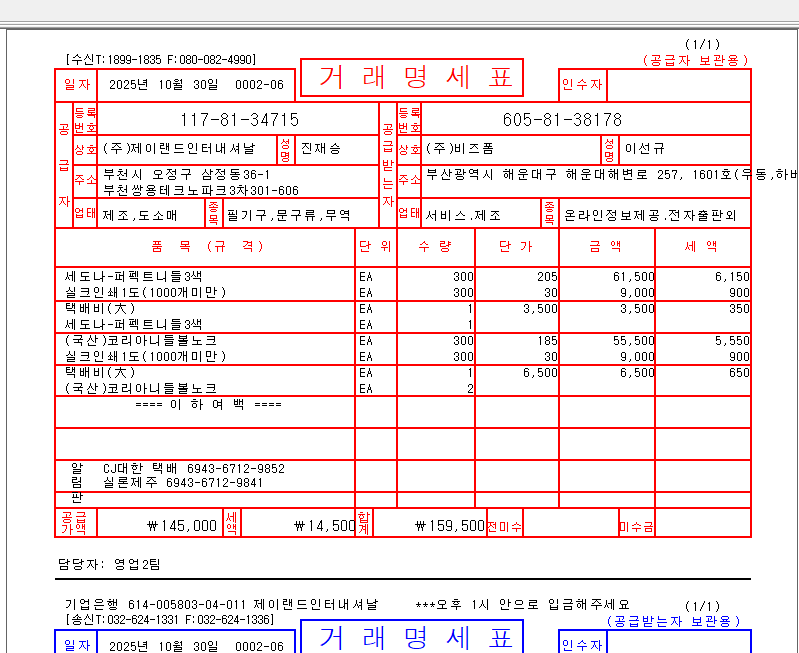Image resolution: width=799 pixels, height=653 pixels.
Task: Select supplier representative name 진재승
Action: click(x=321, y=149)
